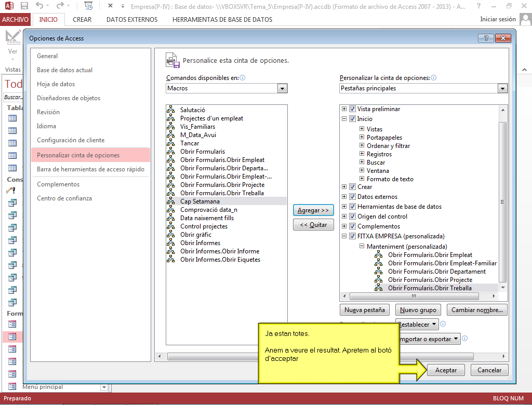The width and height of the screenshot is (532, 405).
Task: Collapse the Manteniment (personalizada) group
Action: (x=362, y=246)
